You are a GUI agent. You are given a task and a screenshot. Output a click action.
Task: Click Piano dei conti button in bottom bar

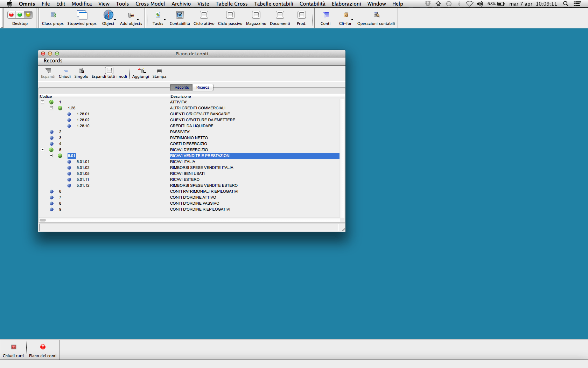[x=43, y=350]
